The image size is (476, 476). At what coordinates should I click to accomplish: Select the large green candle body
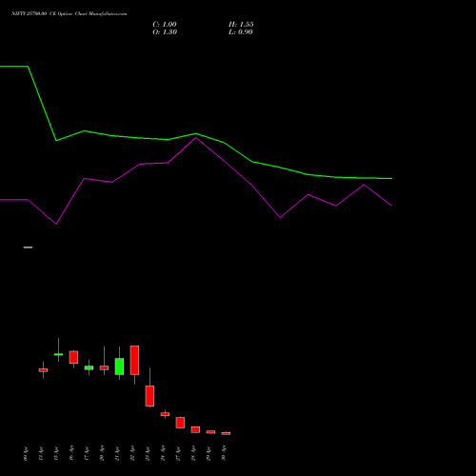pyautogui.click(x=119, y=367)
